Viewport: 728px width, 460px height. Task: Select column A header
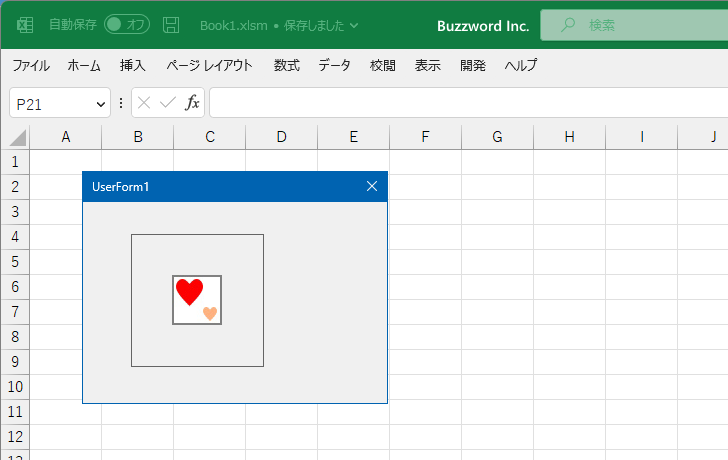coord(65,137)
